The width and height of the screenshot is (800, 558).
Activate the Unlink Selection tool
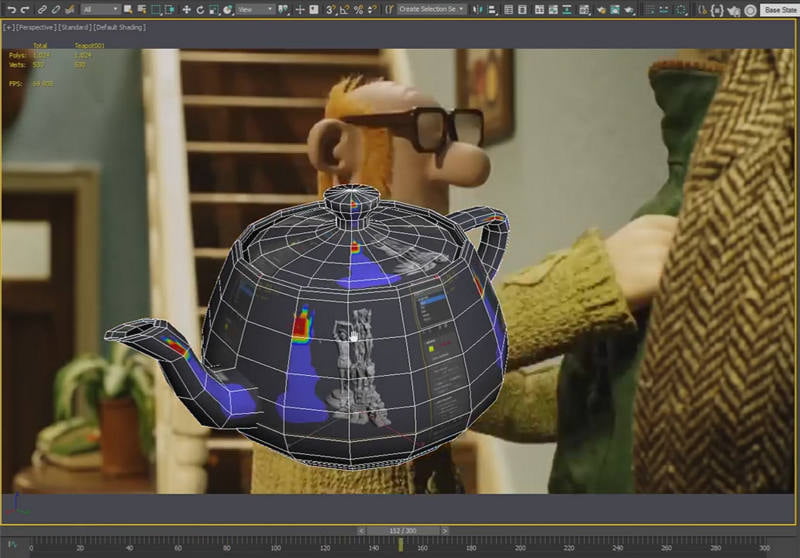pyautogui.click(x=56, y=10)
